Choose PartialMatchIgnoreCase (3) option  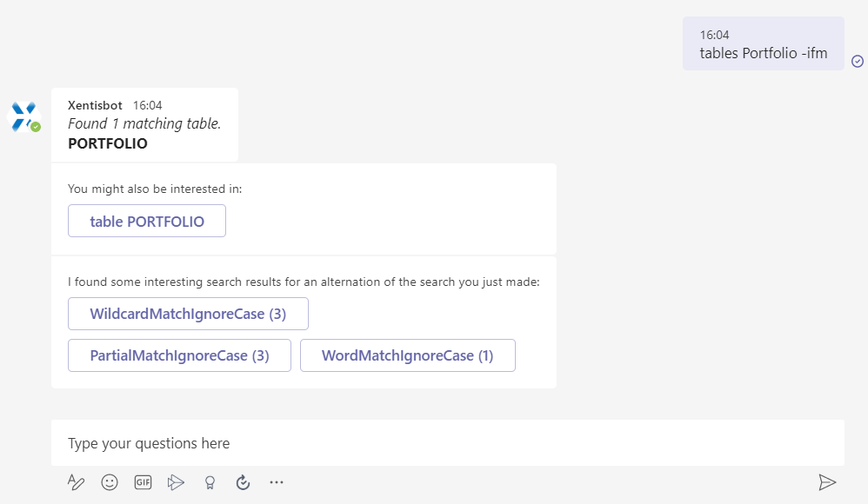point(179,355)
